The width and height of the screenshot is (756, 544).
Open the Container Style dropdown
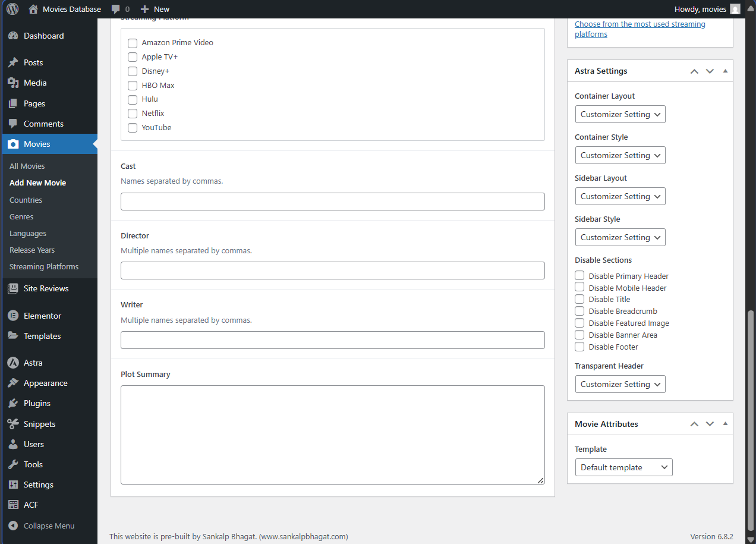620,155
